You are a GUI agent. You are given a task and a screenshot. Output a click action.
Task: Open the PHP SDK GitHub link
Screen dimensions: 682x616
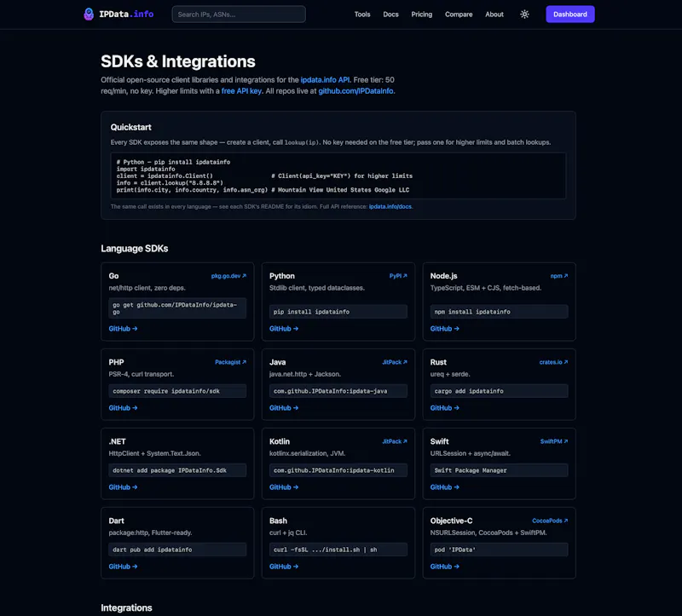[123, 408]
